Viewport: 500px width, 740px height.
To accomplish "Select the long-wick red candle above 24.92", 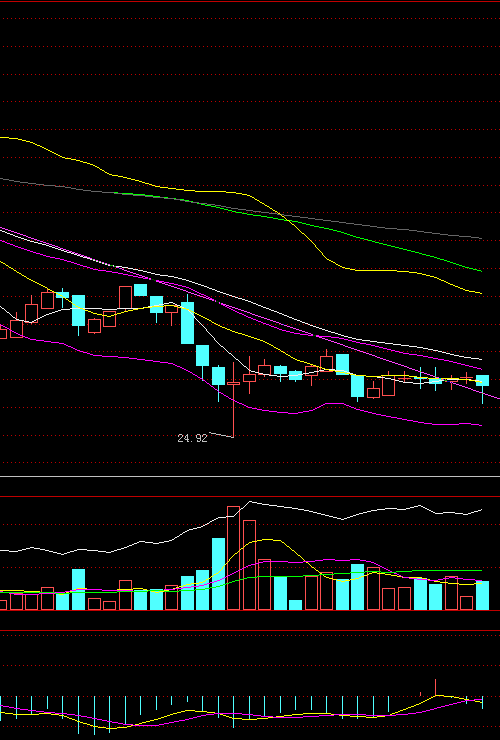I will tap(233, 400).
